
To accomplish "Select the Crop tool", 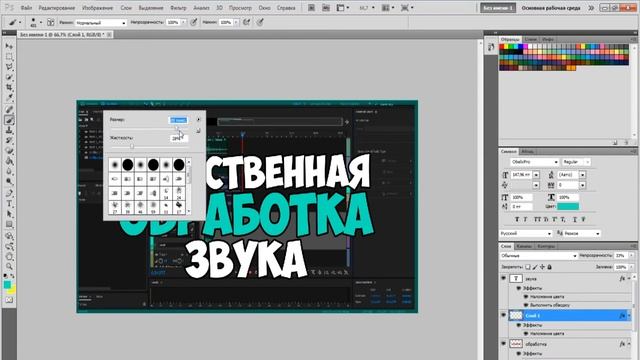I will pos(9,87).
